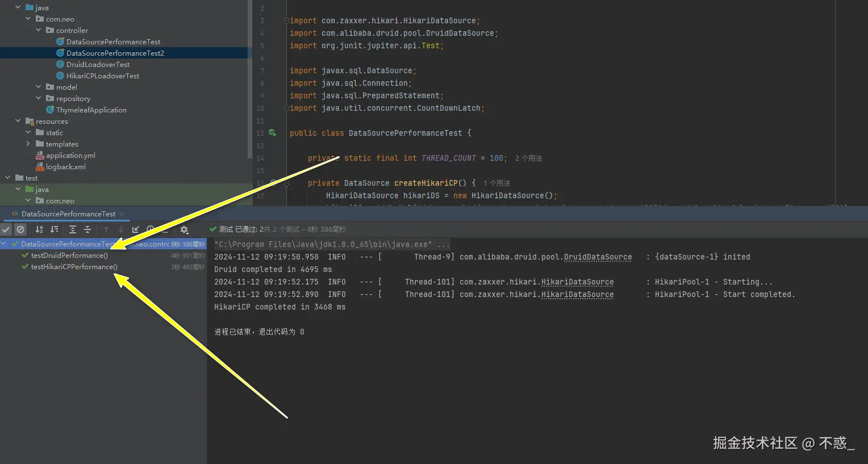Collapse the resources folder chevron
Image resolution: width=868 pixels, height=464 pixels.
coord(18,121)
